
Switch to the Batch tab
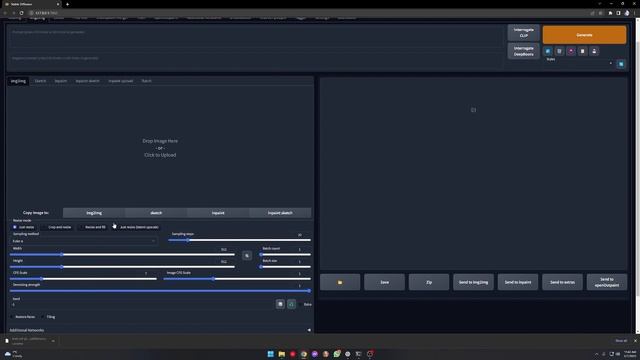pos(146,81)
